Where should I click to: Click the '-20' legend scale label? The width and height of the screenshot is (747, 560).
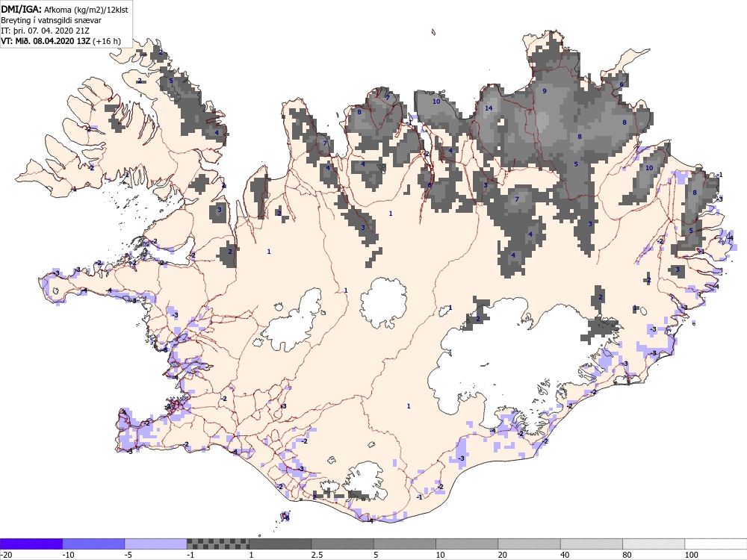[x=6, y=555]
